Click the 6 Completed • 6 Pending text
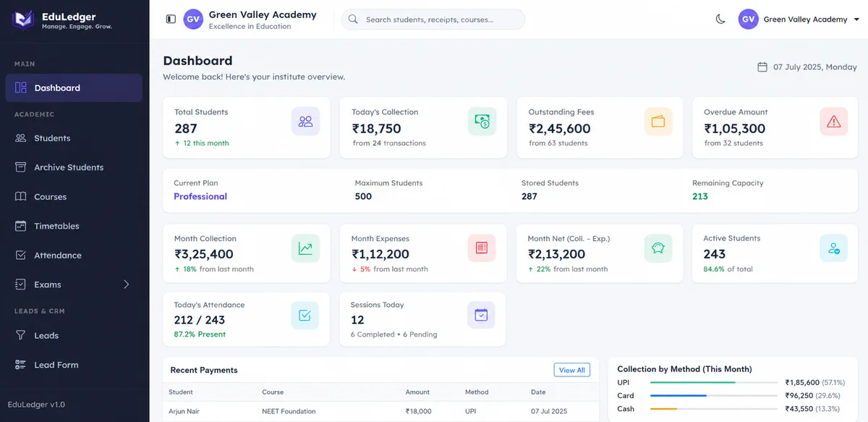Image resolution: width=868 pixels, height=422 pixels. coord(394,334)
